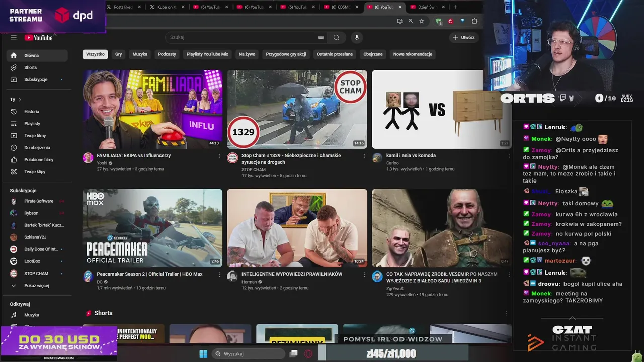Go to Główna in sidebar

[37, 55]
